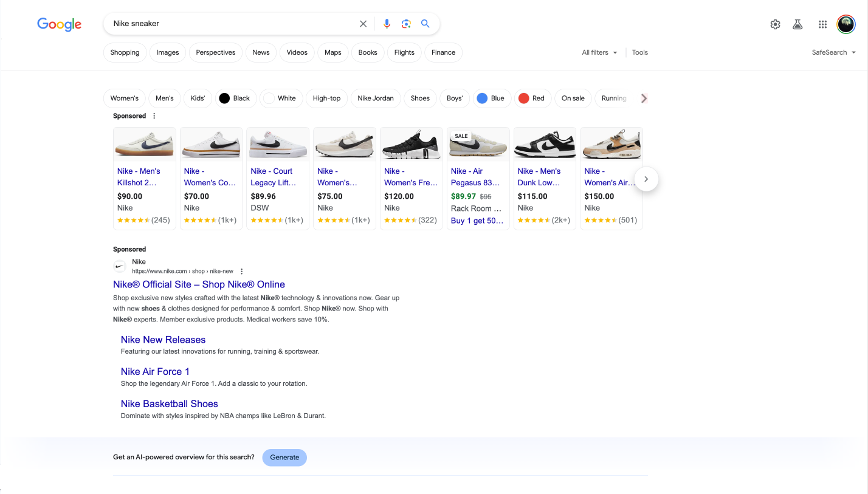
Task: Switch to the Videos tab
Action: coord(297,52)
